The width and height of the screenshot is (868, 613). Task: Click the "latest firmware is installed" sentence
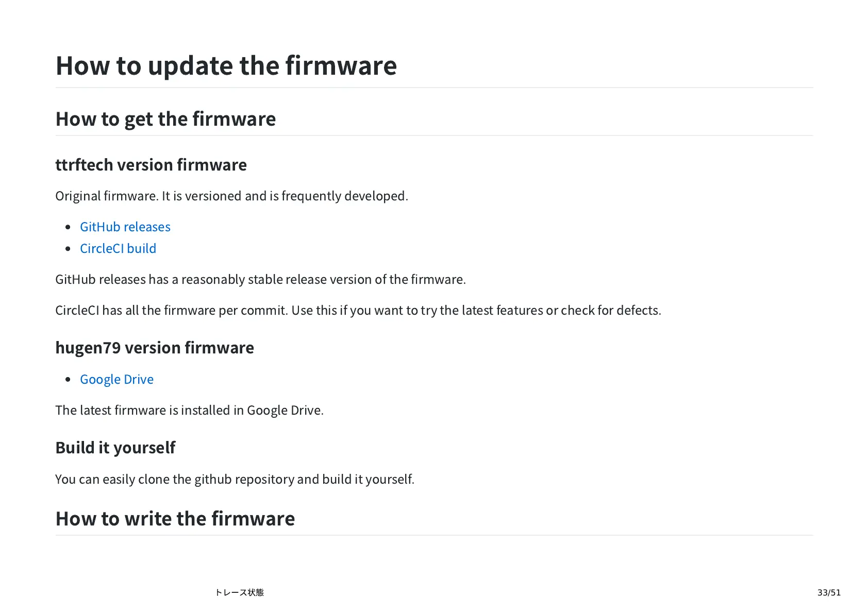189,411
